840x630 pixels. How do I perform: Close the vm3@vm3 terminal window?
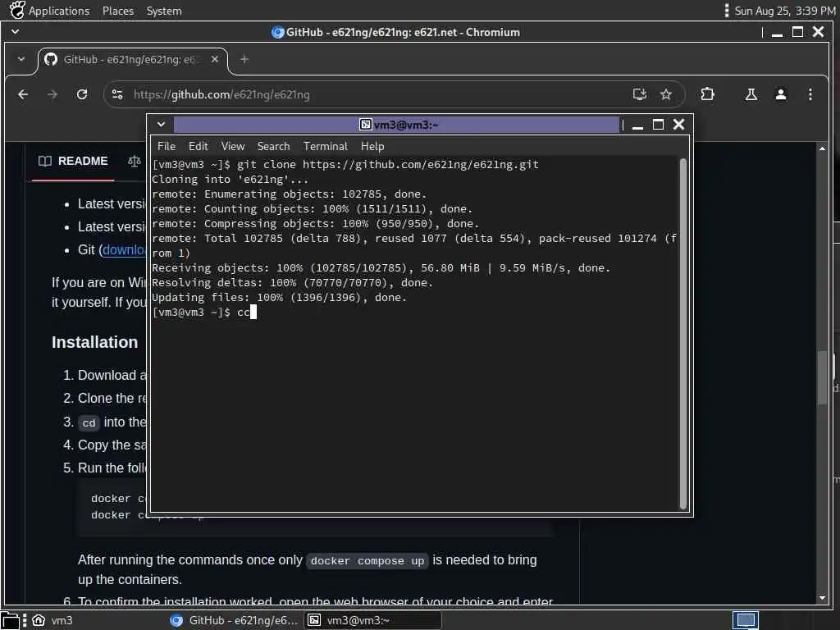pyautogui.click(x=678, y=125)
